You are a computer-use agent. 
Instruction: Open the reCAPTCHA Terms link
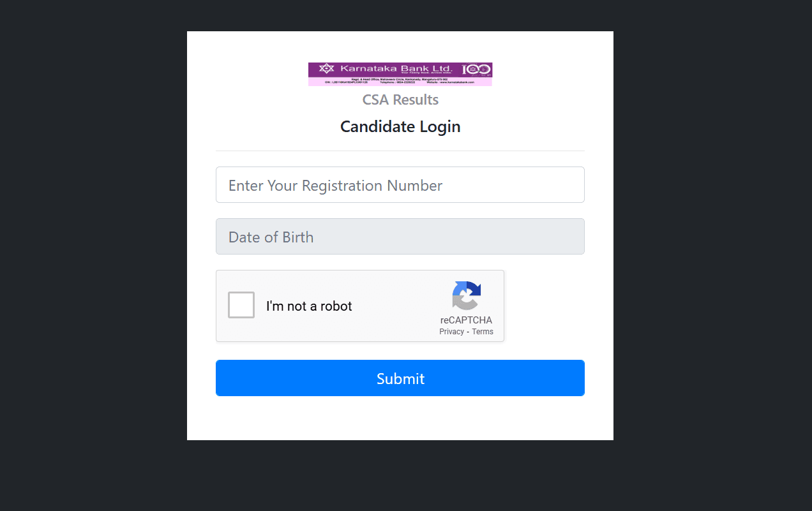[483, 332]
